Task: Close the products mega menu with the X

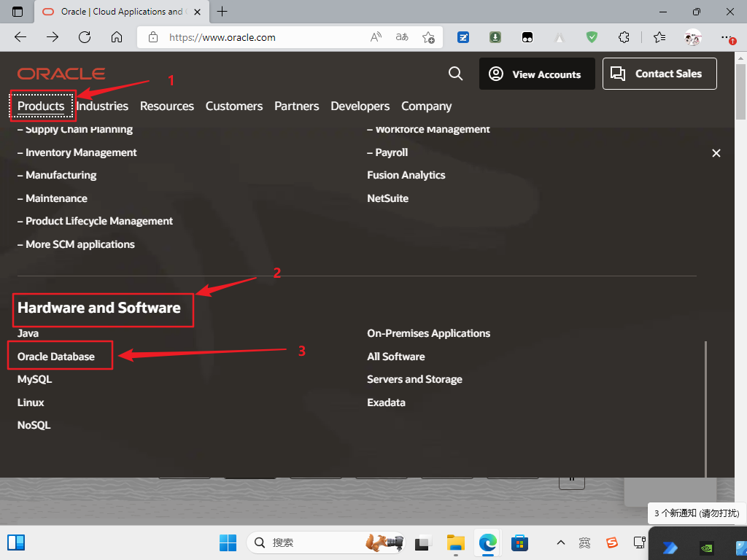Action: [x=716, y=153]
